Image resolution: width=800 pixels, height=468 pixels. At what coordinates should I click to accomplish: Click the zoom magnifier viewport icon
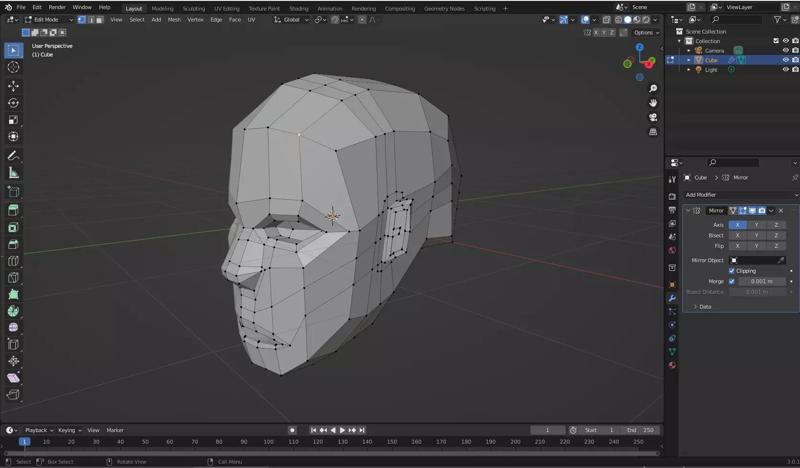pos(653,89)
